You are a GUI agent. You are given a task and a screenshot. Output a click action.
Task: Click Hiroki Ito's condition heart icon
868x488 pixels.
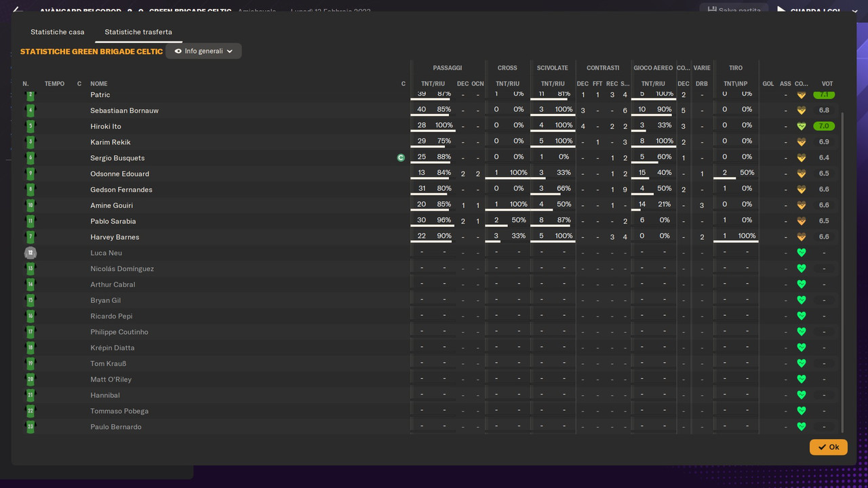[x=801, y=126]
